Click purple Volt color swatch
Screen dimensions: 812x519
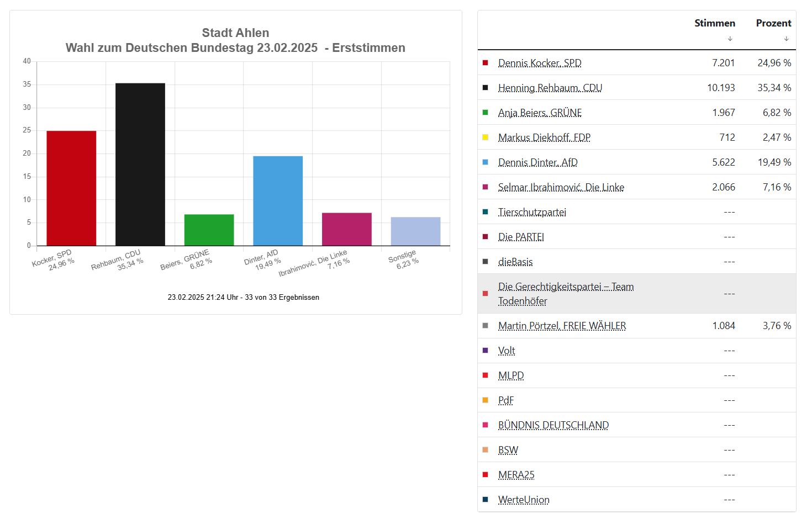[486, 351]
